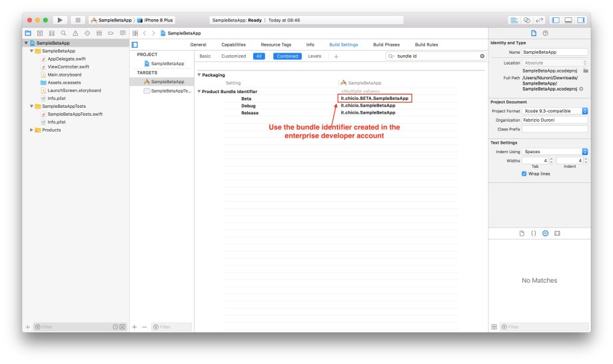Toggle the Debug area panel visibility
The height and width of the screenshot is (364, 613).
pyautogui.click(x=568, y=21)
